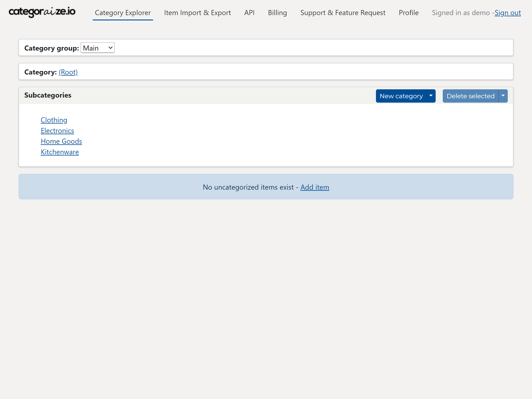Open Support & Feature Request page
The height and width of the screenshot is (399, 532).
point(343,13)
